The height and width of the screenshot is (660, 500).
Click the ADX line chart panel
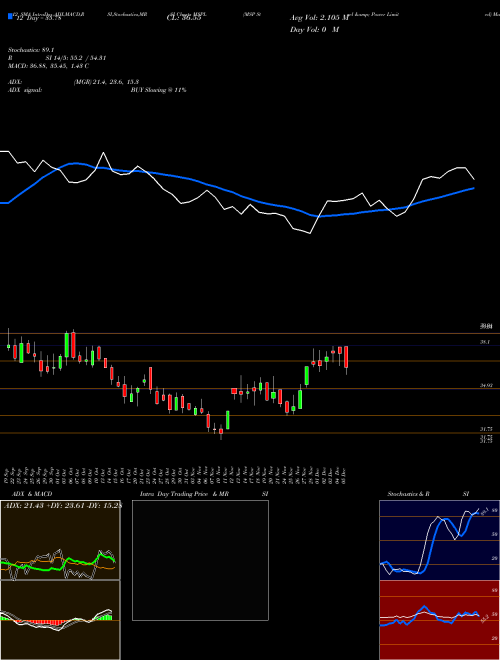tap(60, 540)
